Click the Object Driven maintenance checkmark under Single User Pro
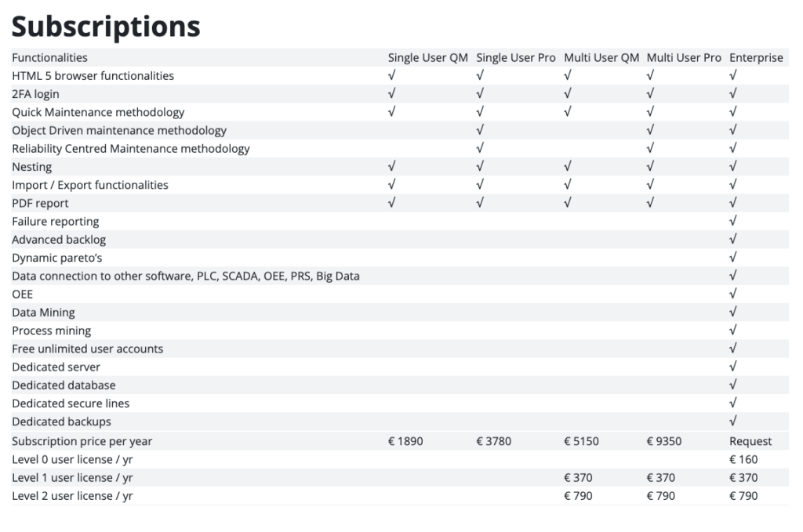The height and width of the screenshot is (532, 803). tap(480, 130)
